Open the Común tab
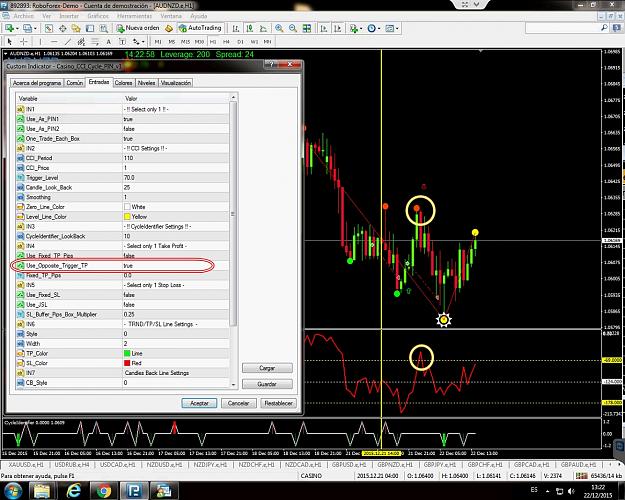This screenshot has height=500, width=625. [75, 83]
